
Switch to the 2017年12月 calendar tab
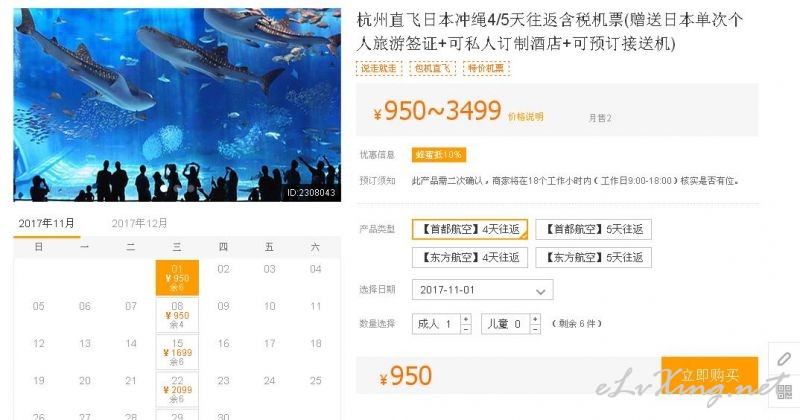click(139, 223)
